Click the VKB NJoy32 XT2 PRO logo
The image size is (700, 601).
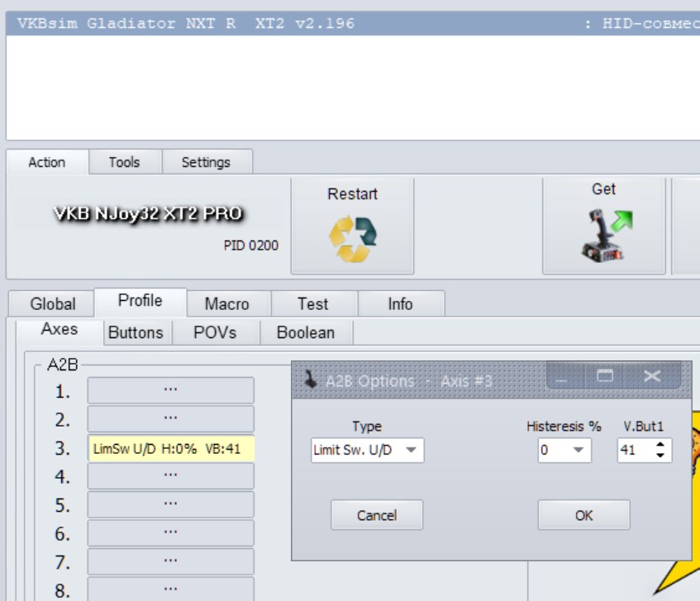[x=147, y=213]
